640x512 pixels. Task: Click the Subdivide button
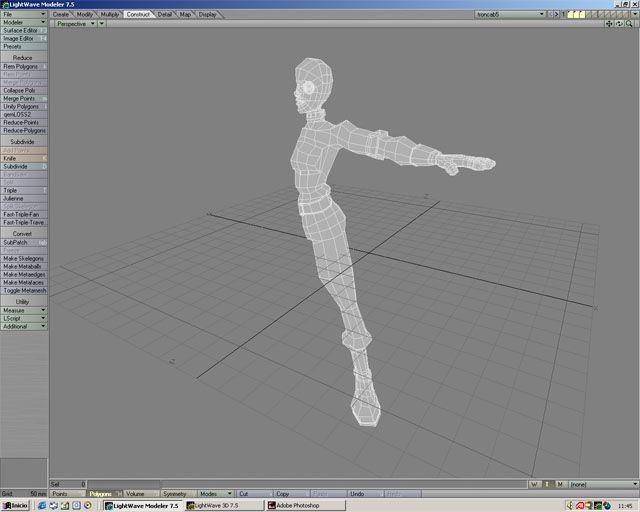click(x=24, y=166)
